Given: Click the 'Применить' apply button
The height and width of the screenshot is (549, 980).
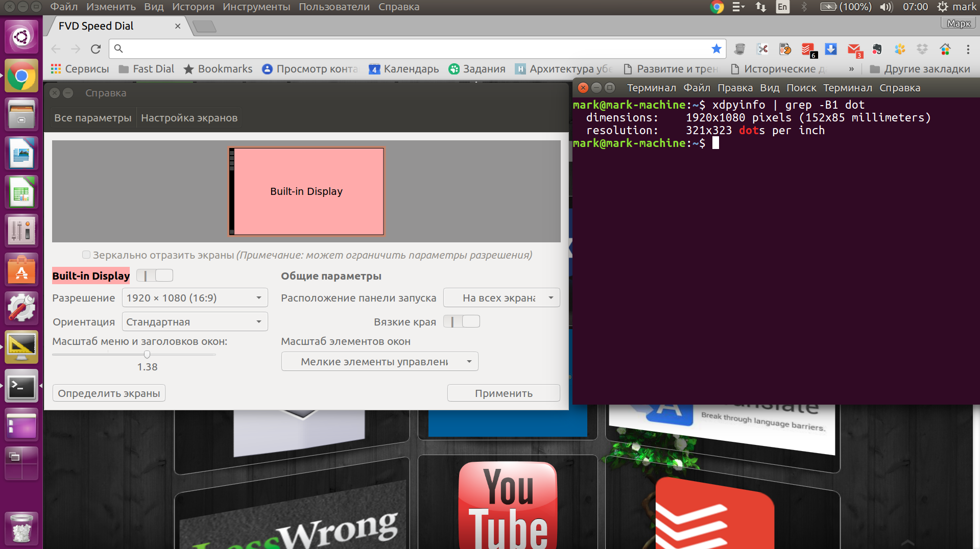Looking at the screenshot, I should 504,393.
